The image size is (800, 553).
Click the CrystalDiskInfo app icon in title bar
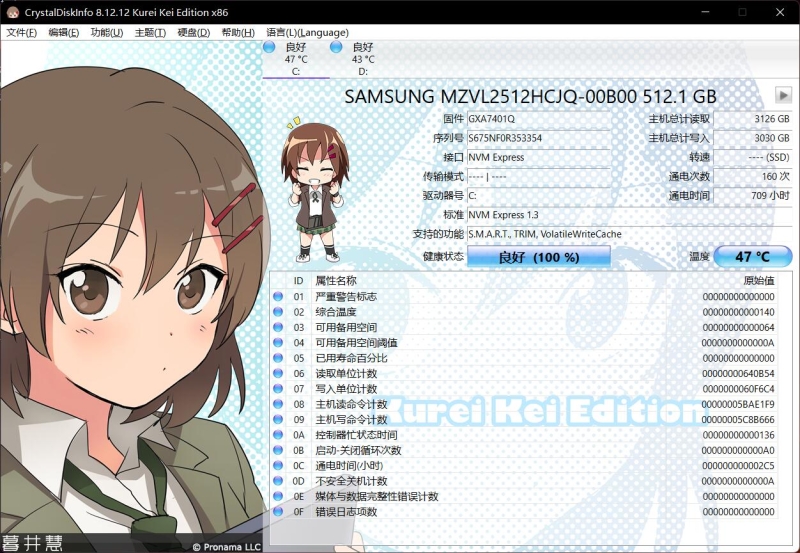pyautogui.click(x=12, y=12)
